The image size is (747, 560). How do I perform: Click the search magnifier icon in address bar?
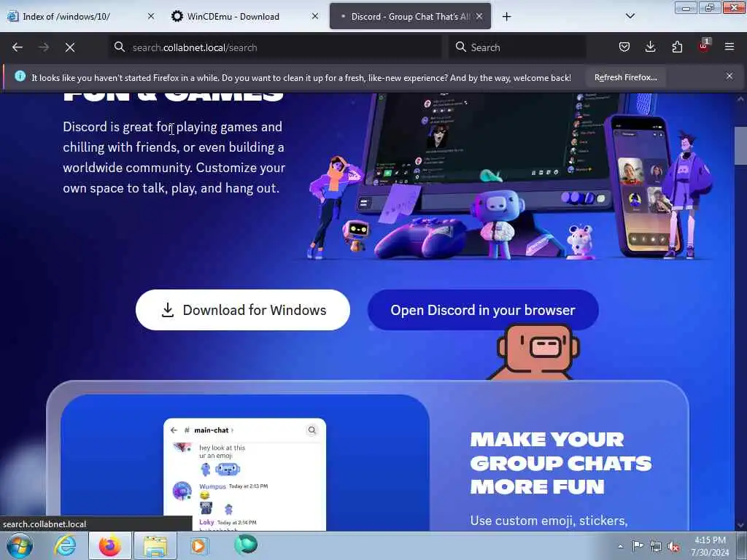click(x=120, y=47)
